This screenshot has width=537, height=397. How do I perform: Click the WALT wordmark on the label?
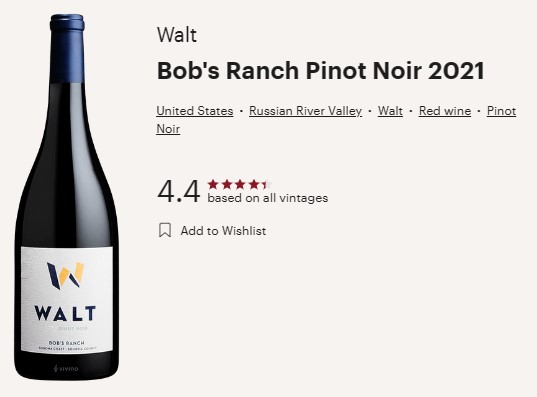tap(65, 313)
